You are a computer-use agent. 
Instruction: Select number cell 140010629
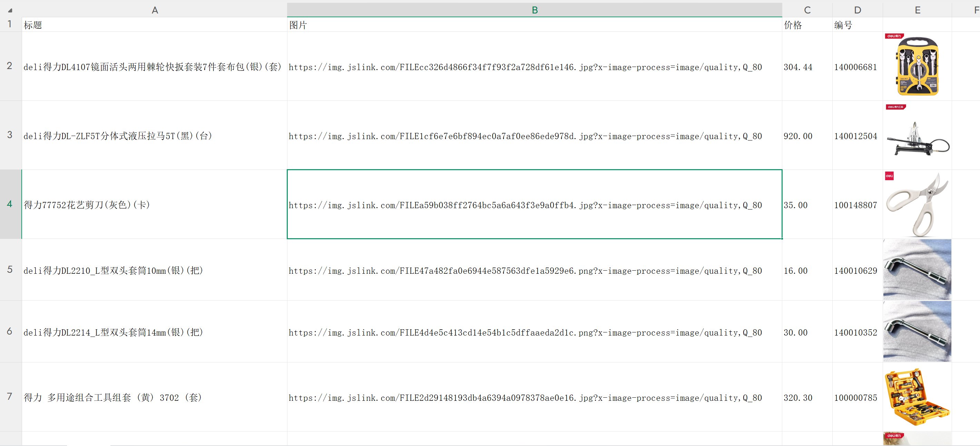[857, 270]
